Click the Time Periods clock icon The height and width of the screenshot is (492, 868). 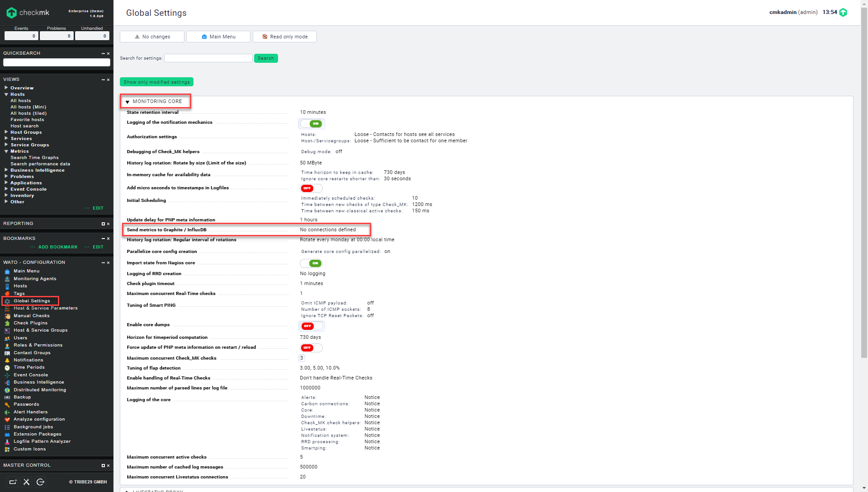7,368
